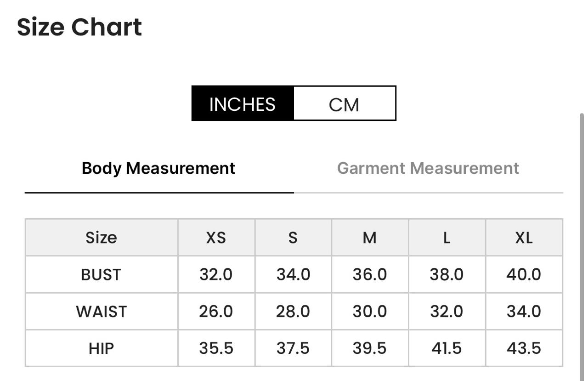Select the XL column header
The height and width of the screenshot is (381, 588).
point(524,238)
